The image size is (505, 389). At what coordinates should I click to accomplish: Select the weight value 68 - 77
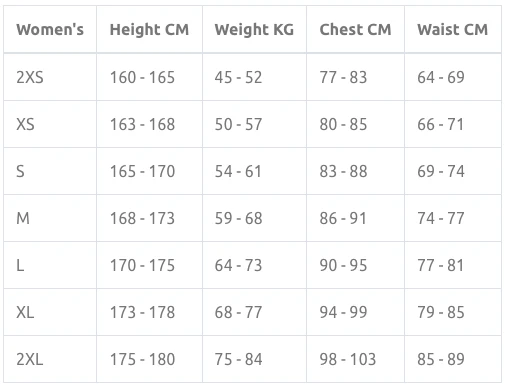(x=238, y=312)
